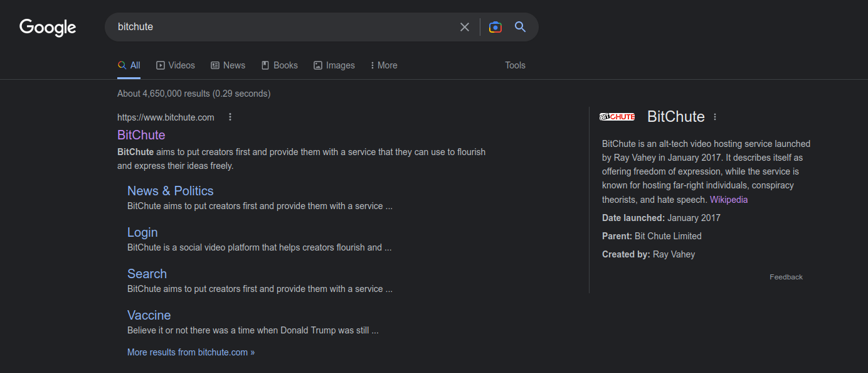Screen dimensions: 868x373
Task: Open the Vaccine sitelink
Action: click(149, 315)
